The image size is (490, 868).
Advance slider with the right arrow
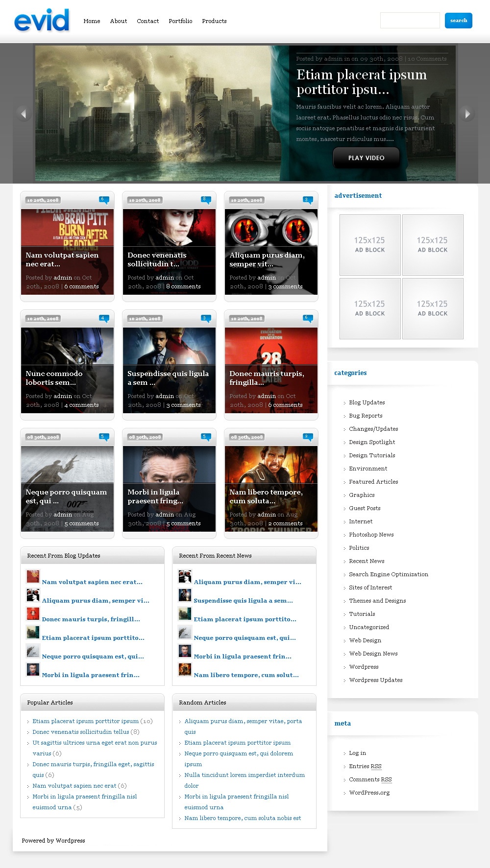pos(467,114)
